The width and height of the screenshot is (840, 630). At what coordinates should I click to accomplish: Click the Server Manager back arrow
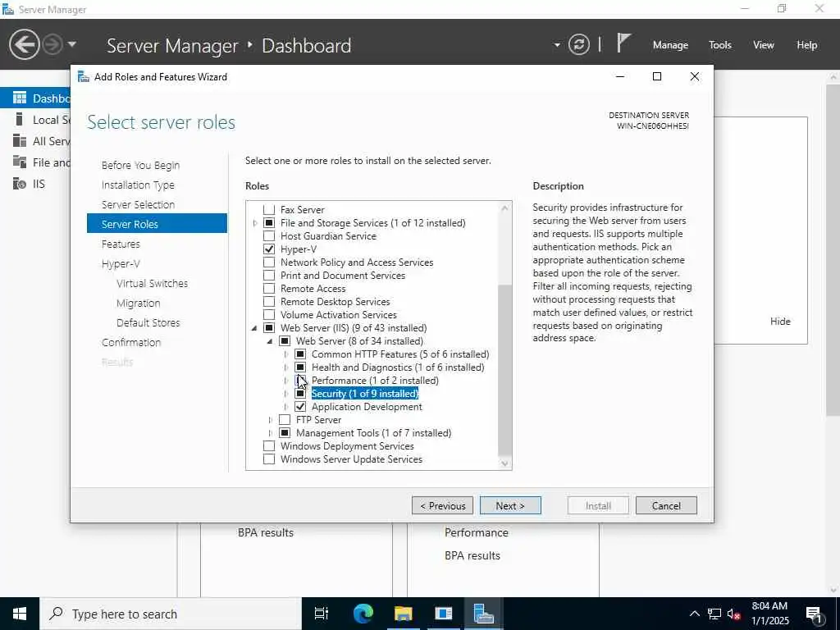(x=24, y=44)
